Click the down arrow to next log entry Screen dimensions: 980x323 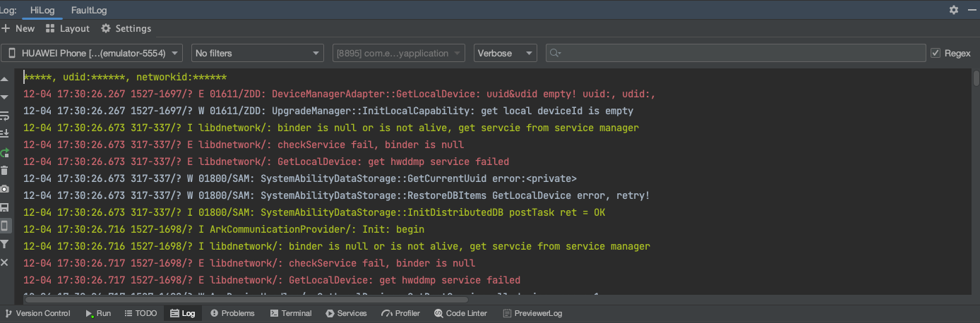click(x=5, y=97)
